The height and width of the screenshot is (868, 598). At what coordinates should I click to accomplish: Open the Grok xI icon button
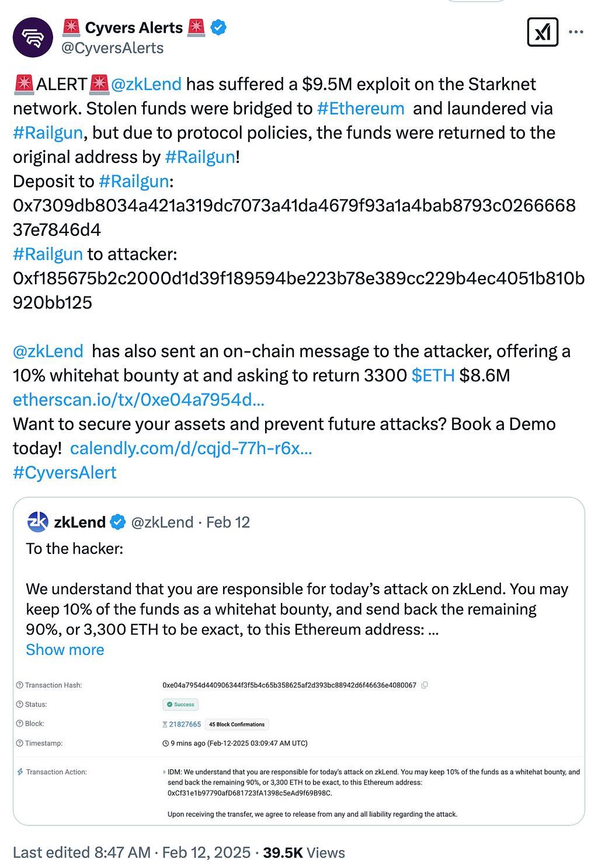543,32
